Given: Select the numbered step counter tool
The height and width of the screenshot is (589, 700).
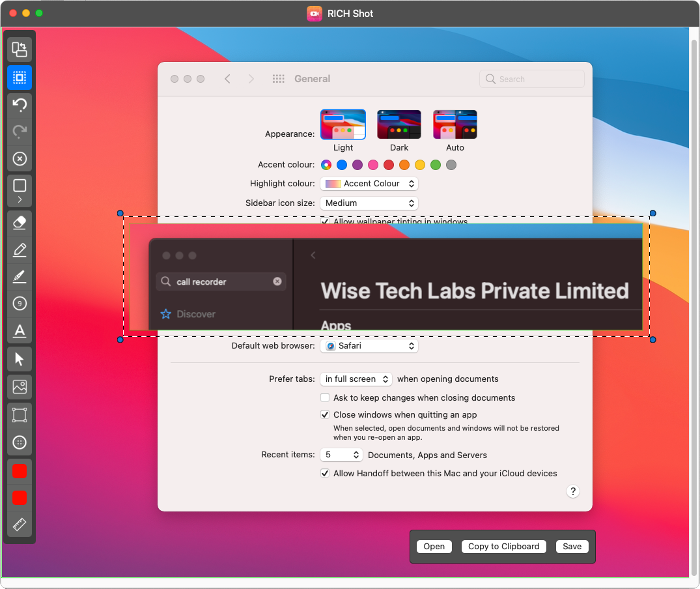Looking at the screenshot, I should click(x=19, y=304).
